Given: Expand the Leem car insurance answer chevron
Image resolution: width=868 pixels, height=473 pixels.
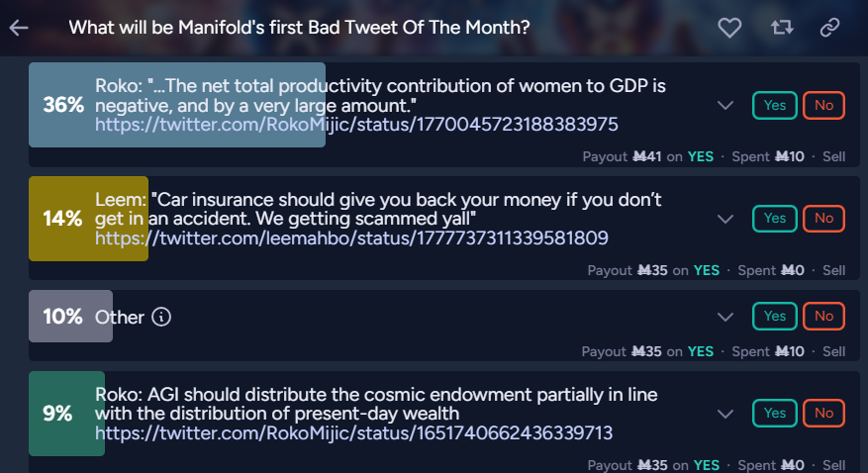Looking at the screenshot, I should [x=725, y=219].
